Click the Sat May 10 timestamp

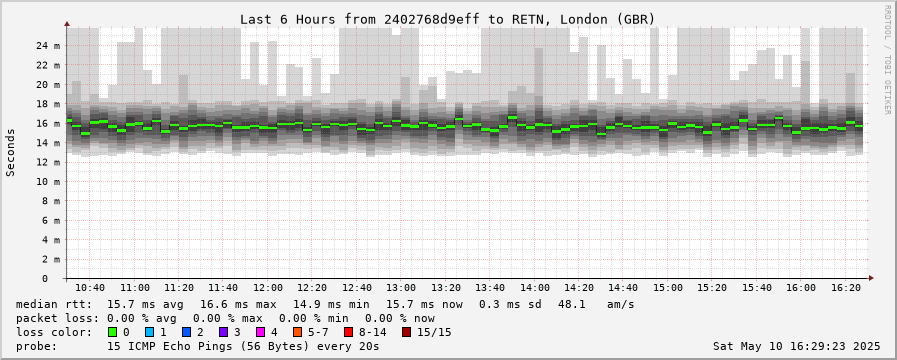[x=796, y=346]
